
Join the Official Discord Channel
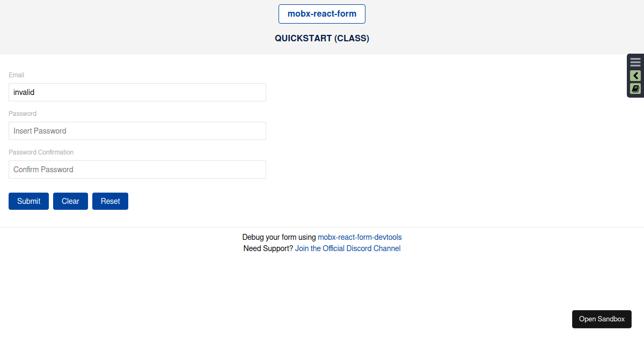tap(348, 248)
